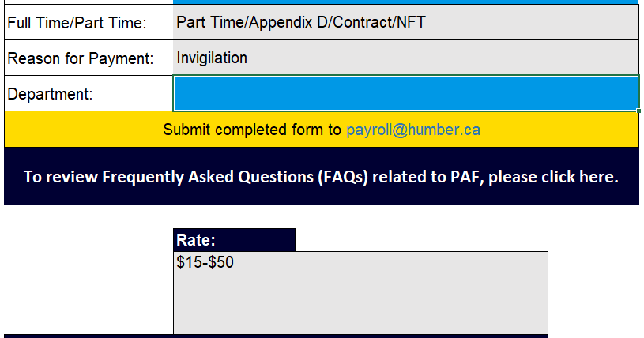Click the FAQs related to PAF banner
Screen dimensions: 644x338
(x=322, y=176)
